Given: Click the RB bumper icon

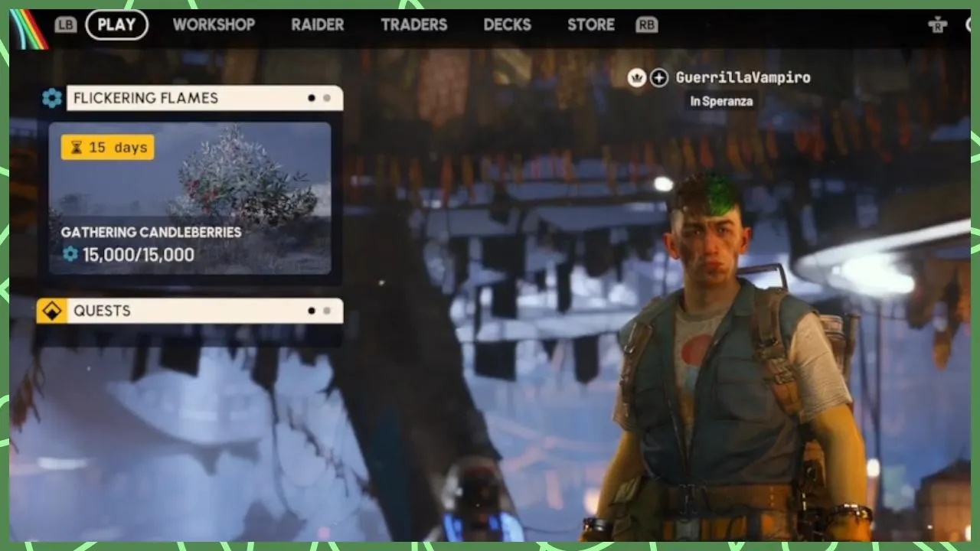Looking at the screenshot, I should [x=647, y=24].
